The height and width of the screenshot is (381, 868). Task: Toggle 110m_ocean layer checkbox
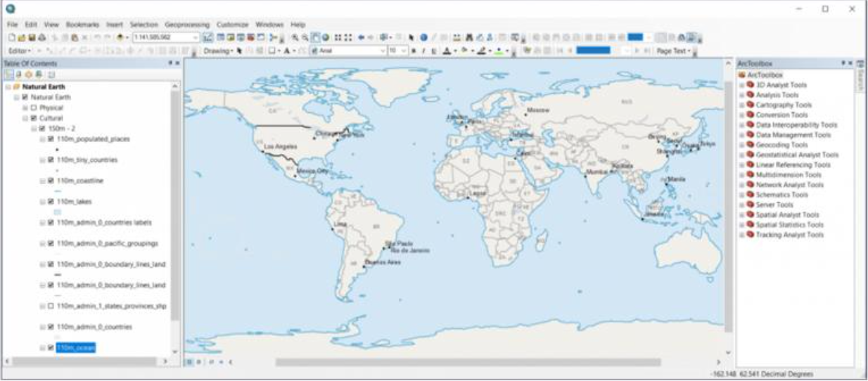coord(50,347)
